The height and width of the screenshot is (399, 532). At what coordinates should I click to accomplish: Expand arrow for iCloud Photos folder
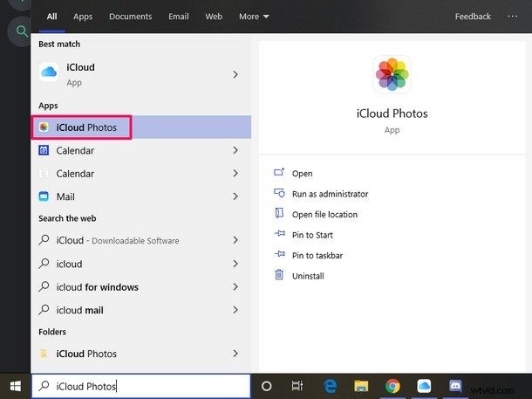click(x=235, y=354)
